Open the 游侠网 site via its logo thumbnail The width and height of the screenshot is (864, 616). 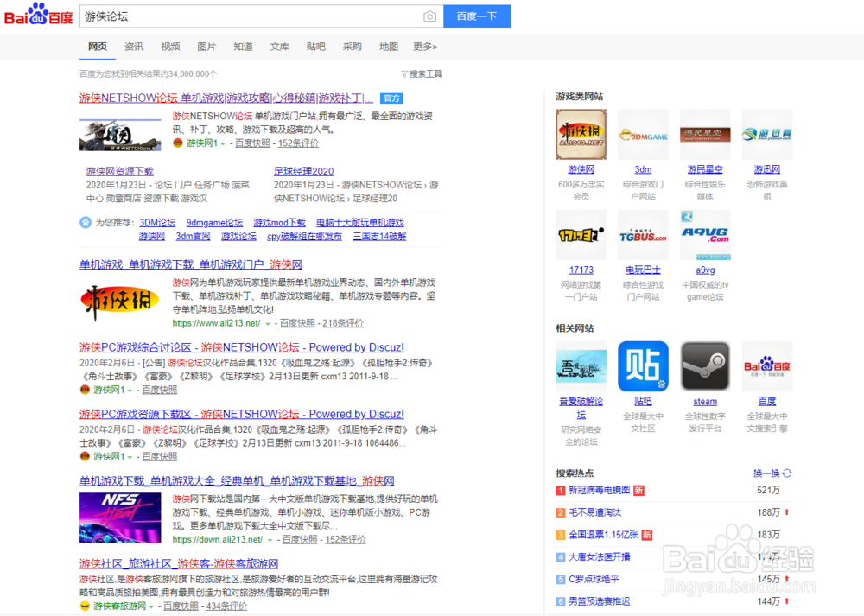click(x=581, y=134)
